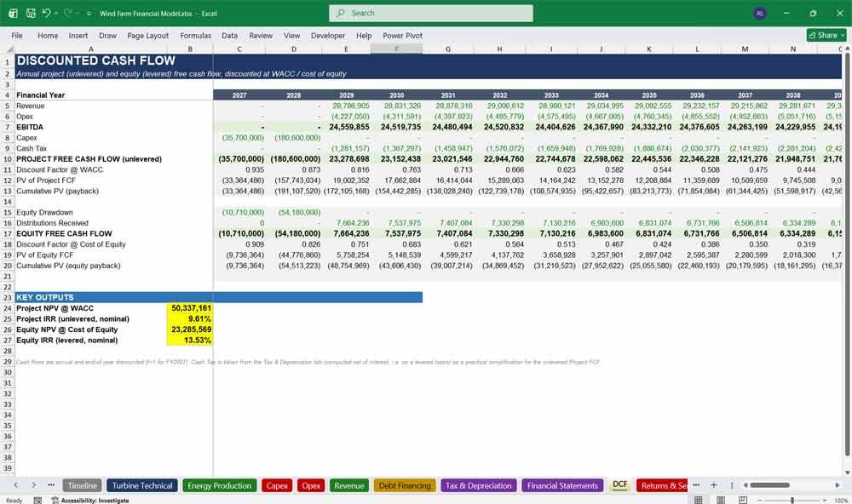
Task: Open the Draw ribbon tab
Action: pyautogui.click(x=107, y=35)
